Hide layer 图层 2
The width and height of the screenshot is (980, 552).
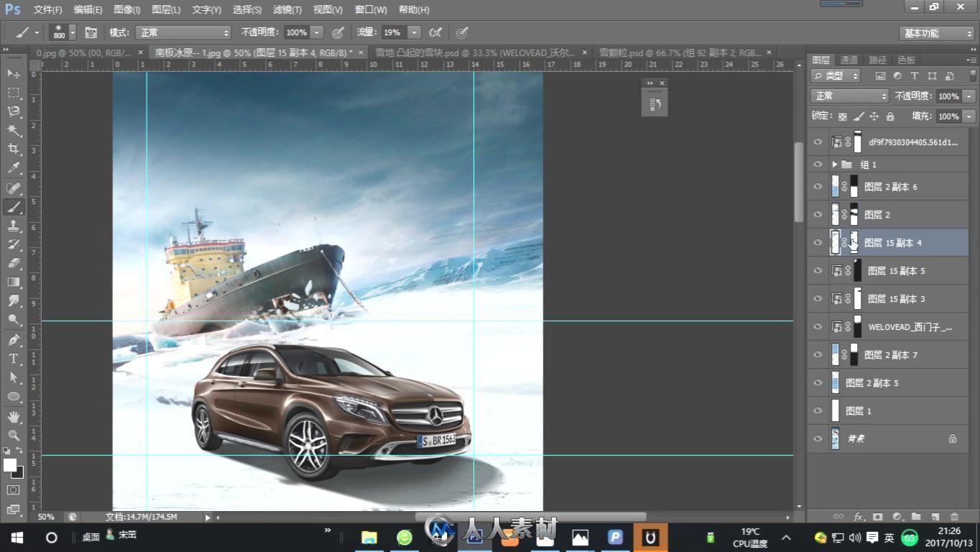(818, 215)
